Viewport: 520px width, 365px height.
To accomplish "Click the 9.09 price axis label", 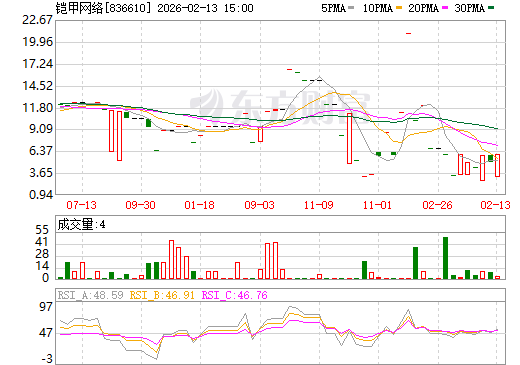I will click(x=41, y=129).
